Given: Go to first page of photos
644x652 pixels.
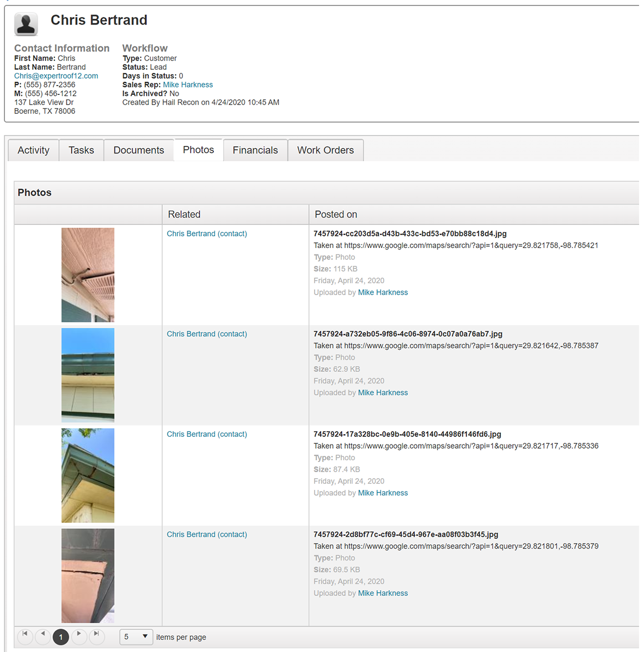Looking at the screenshot, I should [x=25, y=636].
